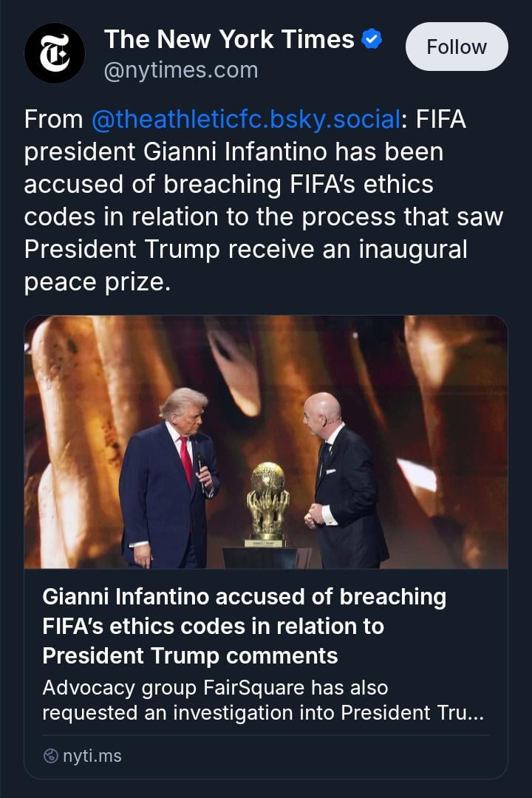Click the blue verified checkmark badge

click(372, 39)
